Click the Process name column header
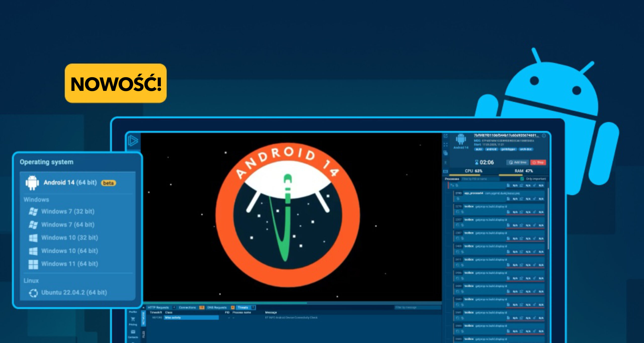This screenshot has height=343, width=644. click(242, 313)
